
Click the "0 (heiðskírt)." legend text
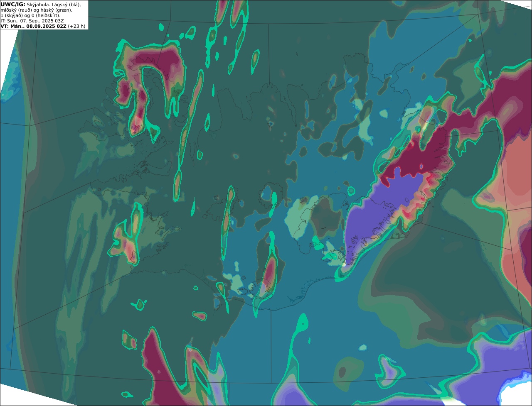[x=46, y=15]
